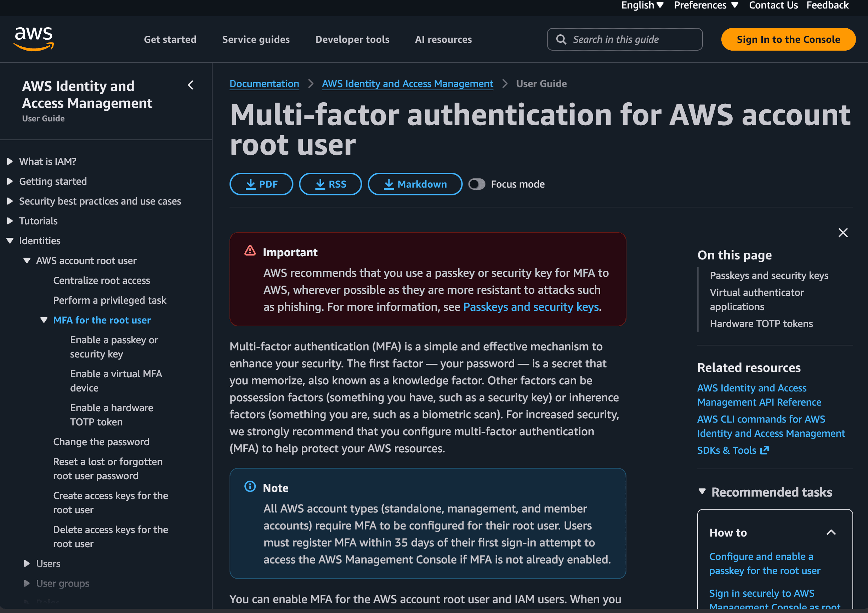Image resolution: width=868 pixels, height=613 pixels.
Task: Jump to Virtual authenticator applications section
Action: [756, 299]
